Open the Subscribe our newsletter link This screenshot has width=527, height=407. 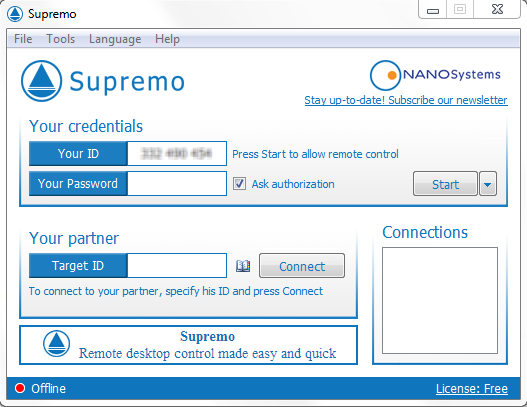point(406,100)
